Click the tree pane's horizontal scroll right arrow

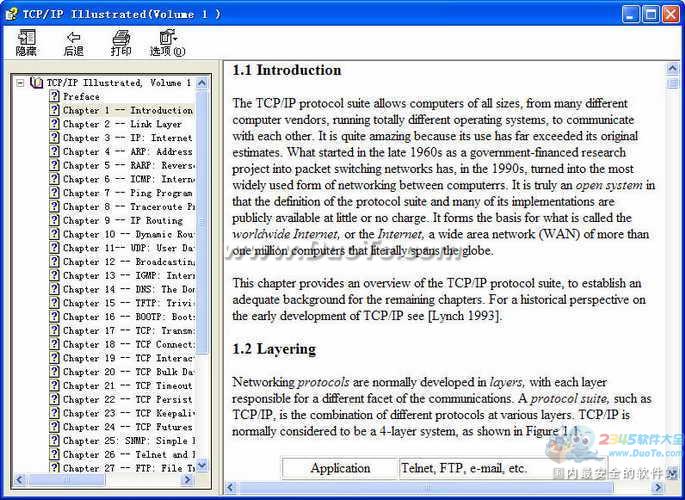click(187, 480)
